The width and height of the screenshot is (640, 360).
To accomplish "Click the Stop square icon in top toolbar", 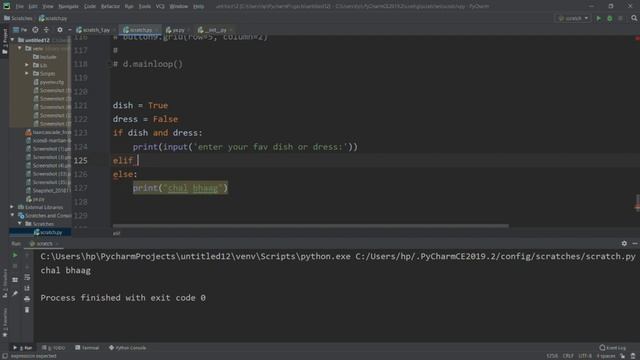I will [x=620, y=18].
